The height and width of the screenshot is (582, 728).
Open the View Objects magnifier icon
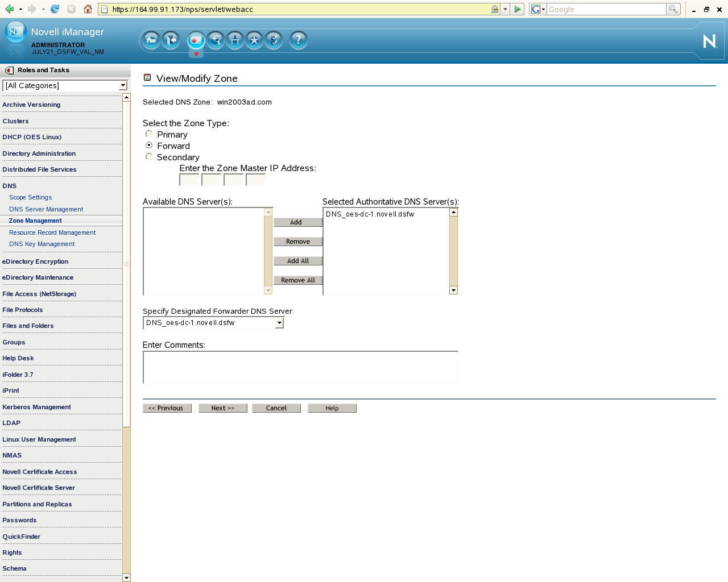pyautogui.click(x=216, y=40)
